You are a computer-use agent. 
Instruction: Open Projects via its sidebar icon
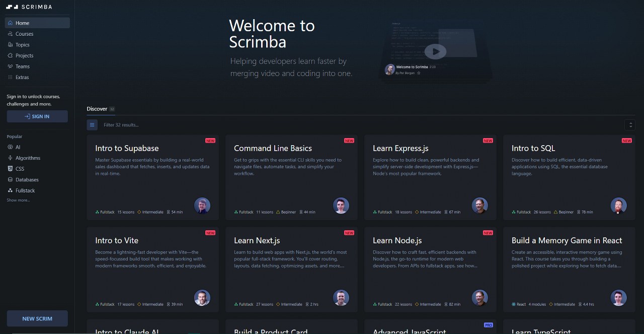coord(11,55)
